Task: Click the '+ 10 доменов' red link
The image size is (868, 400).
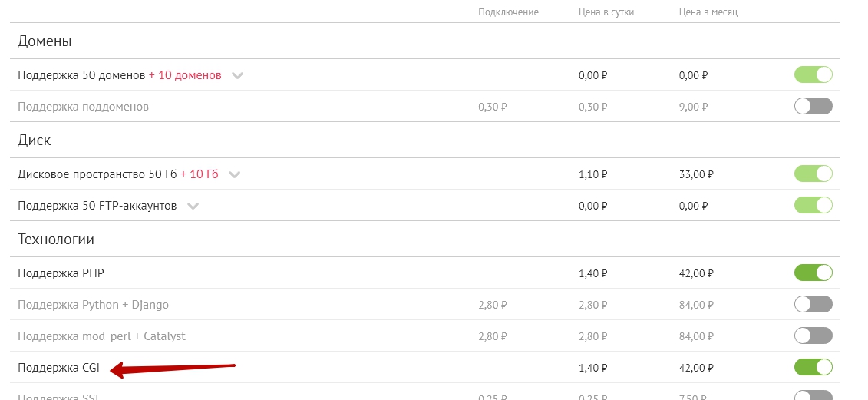Action: click(185, 74)
